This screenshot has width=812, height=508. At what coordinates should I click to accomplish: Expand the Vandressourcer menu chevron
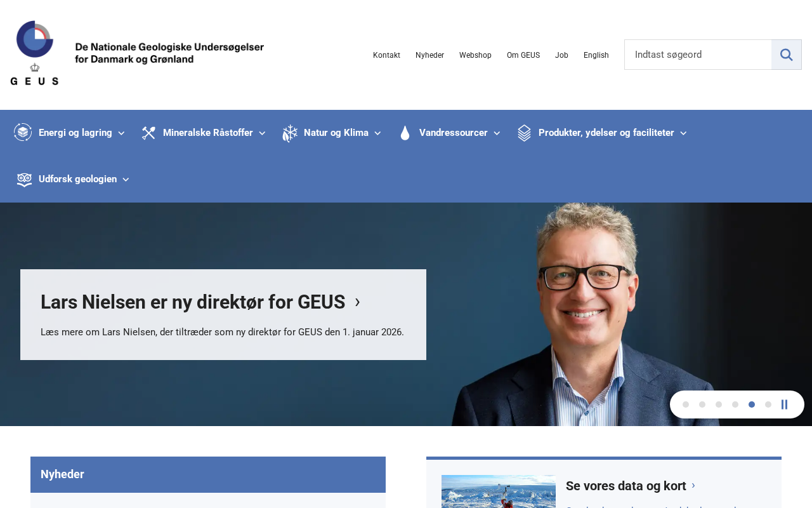pos(497,133)
